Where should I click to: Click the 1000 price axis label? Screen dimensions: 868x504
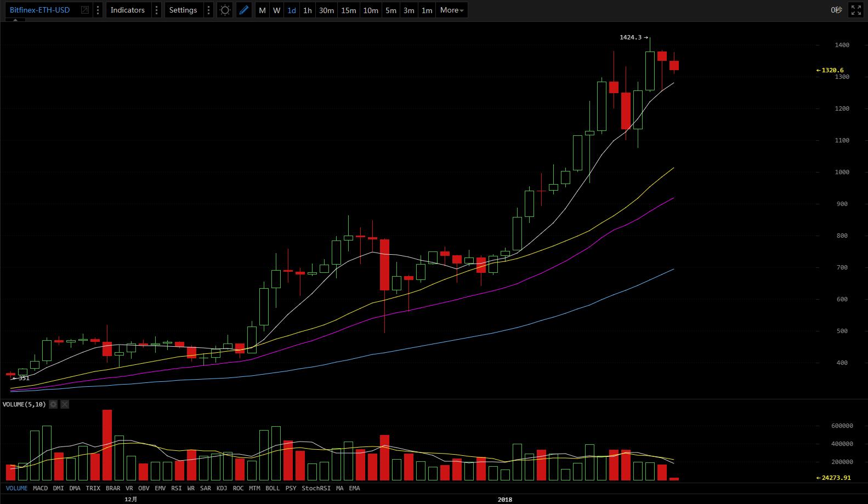842,172
